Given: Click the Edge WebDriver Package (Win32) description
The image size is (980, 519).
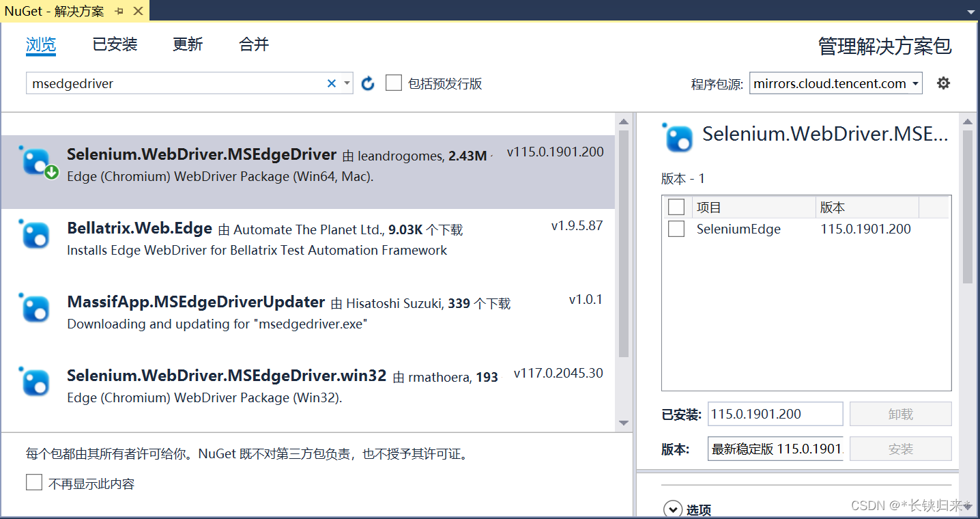Looking at the screenshot, I should 204,397.
